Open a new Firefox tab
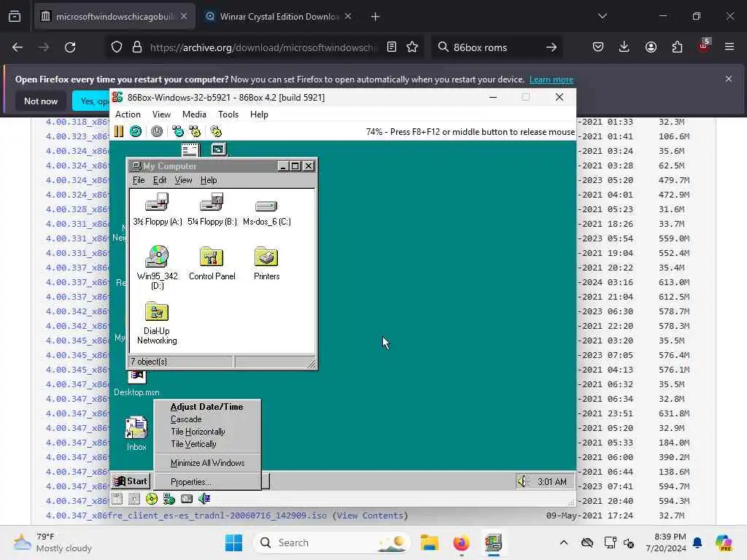The image size is (747, 560). [375, 17]
